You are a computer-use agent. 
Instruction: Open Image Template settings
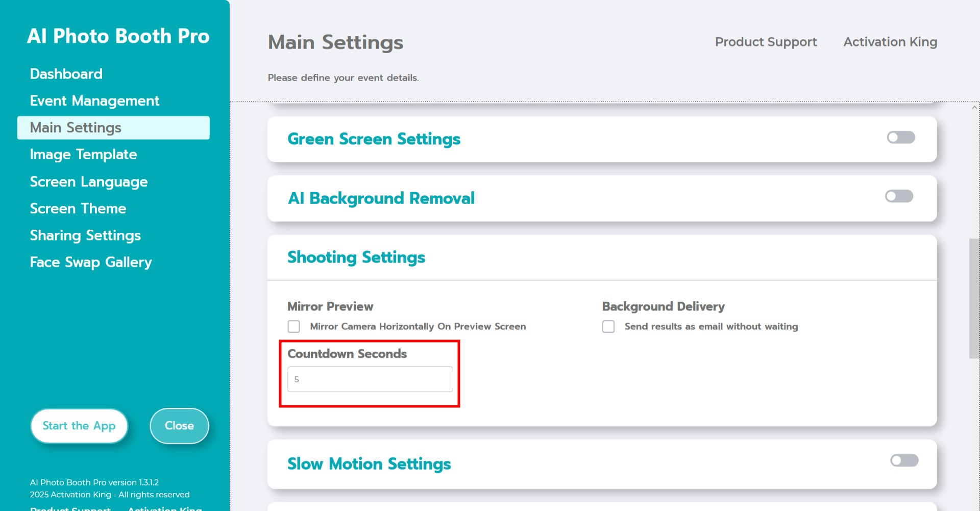click(83, 155)
